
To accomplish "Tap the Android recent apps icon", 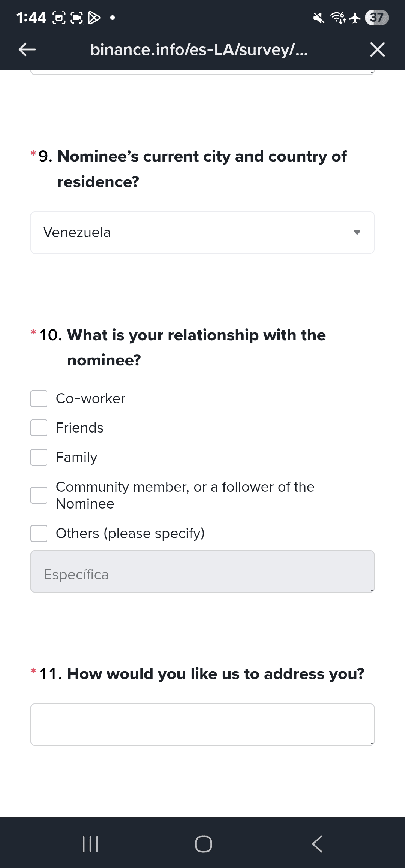I will 90,844.
